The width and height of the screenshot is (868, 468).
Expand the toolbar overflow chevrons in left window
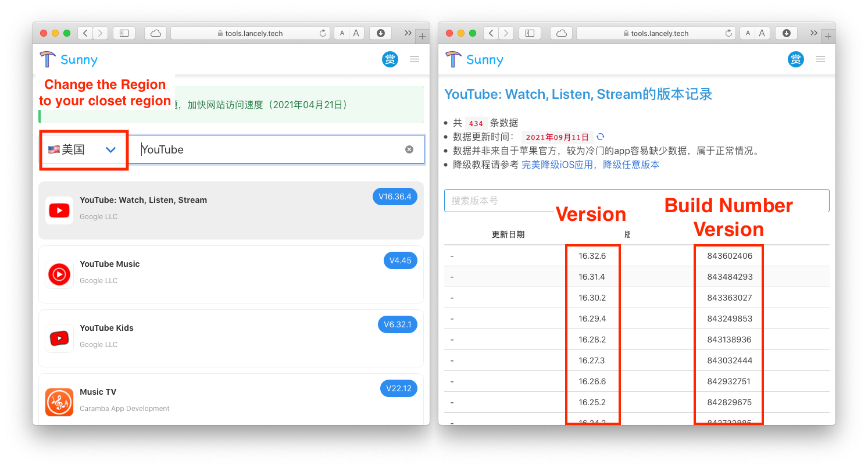[x=408, y=33]
